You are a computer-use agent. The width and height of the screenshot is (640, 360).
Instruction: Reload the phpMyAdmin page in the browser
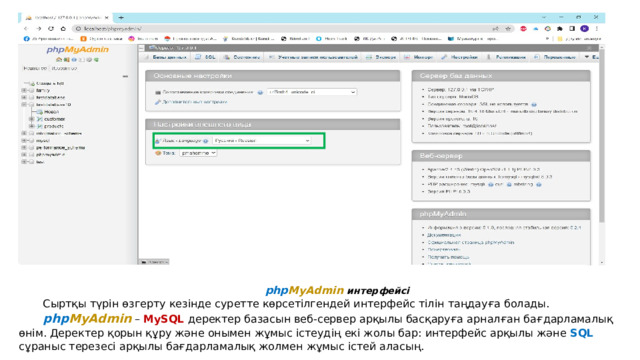(x=51, y=29)
